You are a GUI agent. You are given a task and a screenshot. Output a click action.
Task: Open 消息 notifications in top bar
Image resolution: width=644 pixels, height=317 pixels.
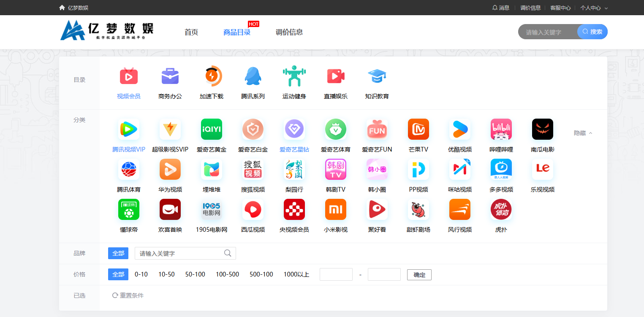coord(501,8)
